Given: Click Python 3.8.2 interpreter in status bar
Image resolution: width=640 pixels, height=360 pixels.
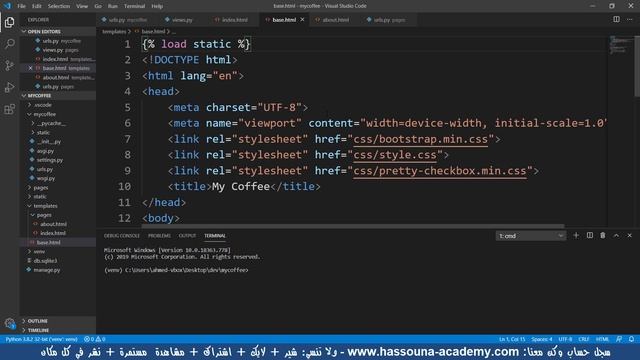Looking at the screenshot, I should click(x=41, y=339).
